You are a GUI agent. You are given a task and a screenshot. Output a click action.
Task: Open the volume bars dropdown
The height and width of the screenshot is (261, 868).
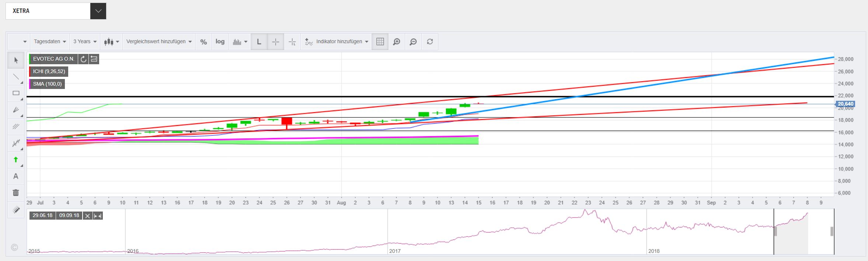pyautogui.click(x=240, y=42)
